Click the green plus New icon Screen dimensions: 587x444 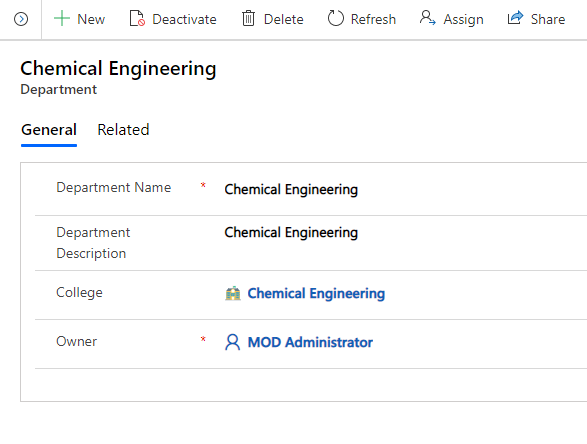click(x=62, y=18)
